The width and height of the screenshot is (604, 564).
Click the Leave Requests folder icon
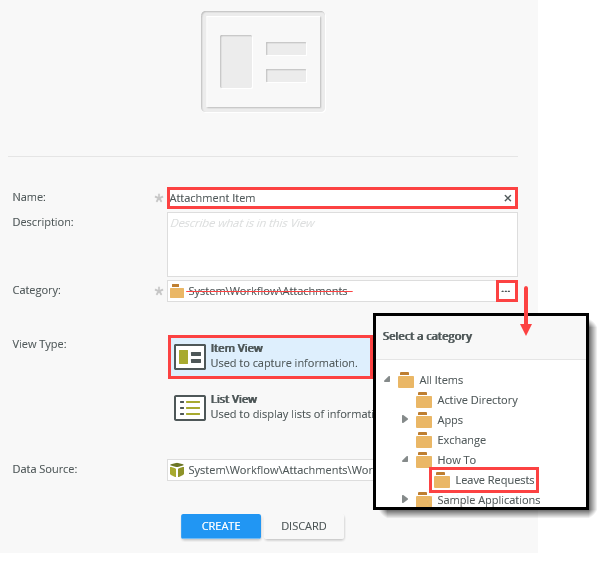tap(441, 480)
